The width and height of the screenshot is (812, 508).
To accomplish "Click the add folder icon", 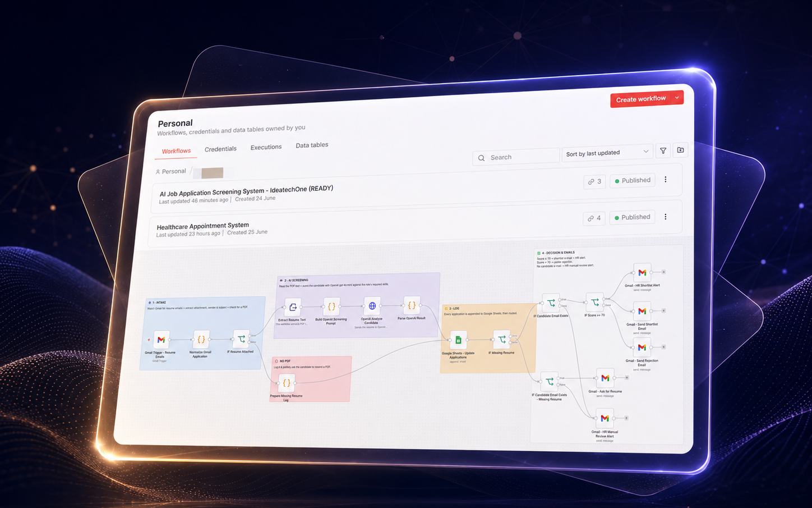I will (680, 150).
